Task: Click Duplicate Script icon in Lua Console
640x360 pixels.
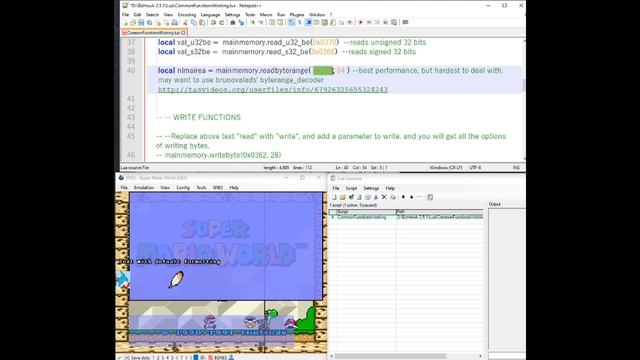Action: [x=393, y=197]
